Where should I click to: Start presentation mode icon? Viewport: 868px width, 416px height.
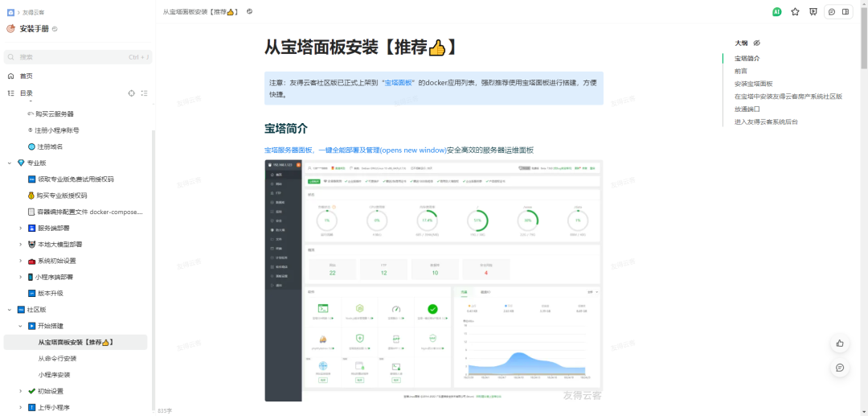coord(813,11)
